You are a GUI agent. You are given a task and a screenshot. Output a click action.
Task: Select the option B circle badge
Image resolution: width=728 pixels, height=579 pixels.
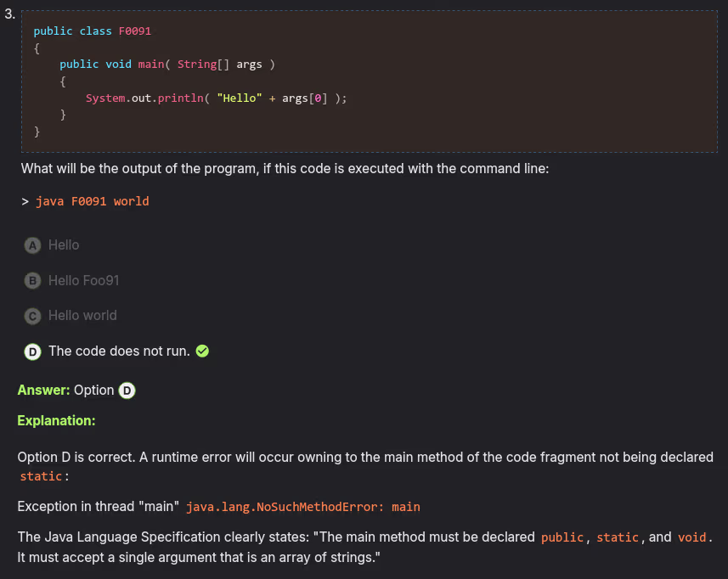click(x=32, y=280)
